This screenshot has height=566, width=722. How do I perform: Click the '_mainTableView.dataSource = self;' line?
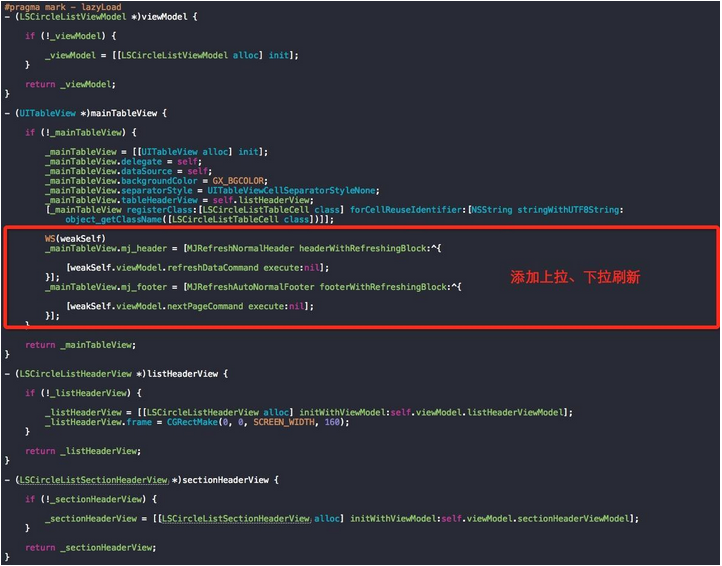tap(128, 171)
